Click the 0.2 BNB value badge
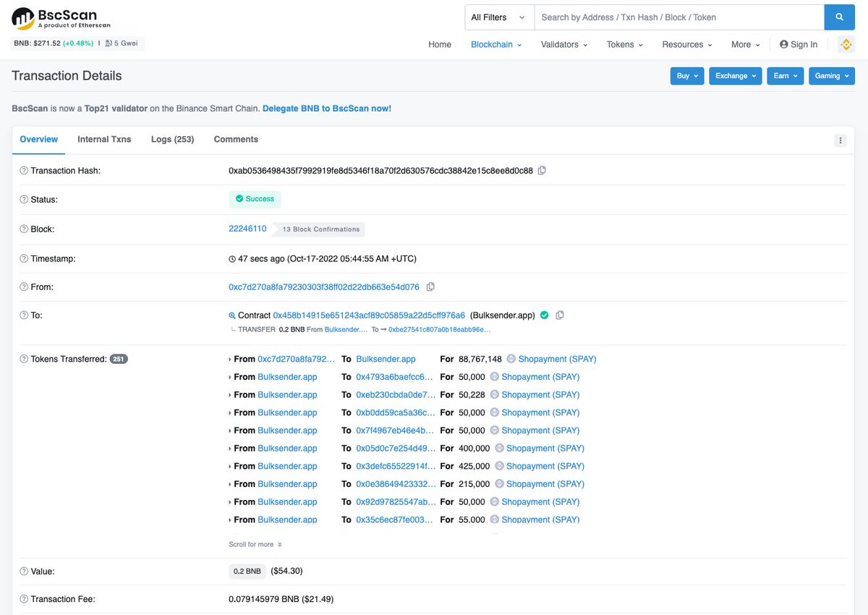The height and width of the screenshot is (615, 868). click(x=247, y=572)
